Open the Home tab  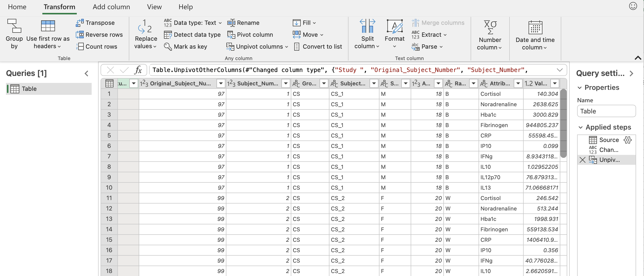(x=17, y=7)
